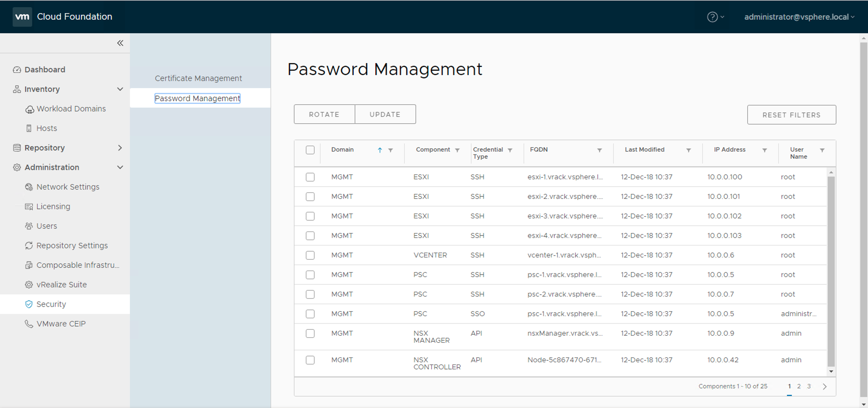Collapse the sidebar with double-chevron icon
Viewport: 868px width, 408px height.
coord(120,43)
